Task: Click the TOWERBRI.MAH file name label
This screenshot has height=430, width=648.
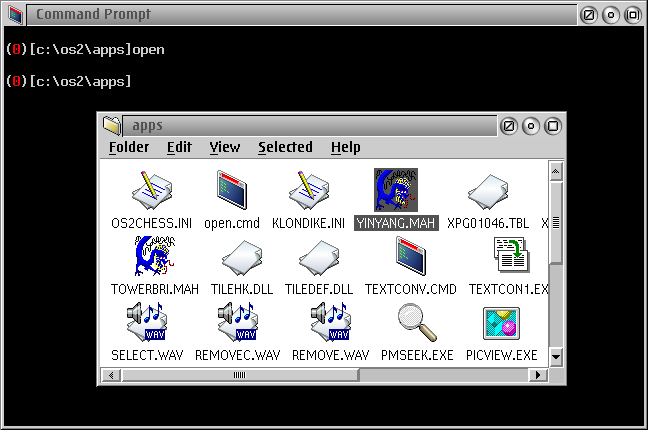Action: point(155,289)
